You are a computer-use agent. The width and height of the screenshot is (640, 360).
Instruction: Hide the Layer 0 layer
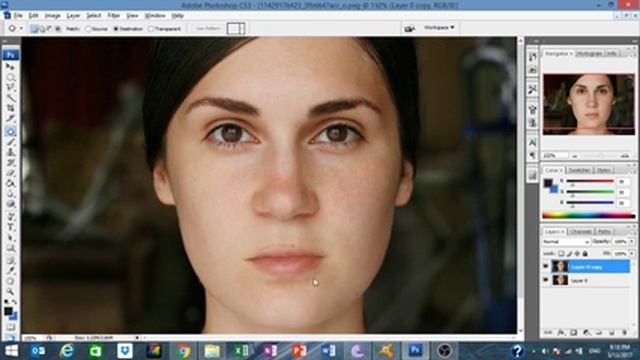(x=546, y=280)
